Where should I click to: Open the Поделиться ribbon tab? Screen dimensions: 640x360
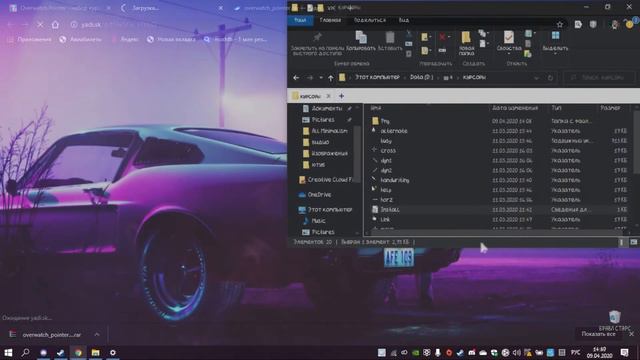coord(370,20)
